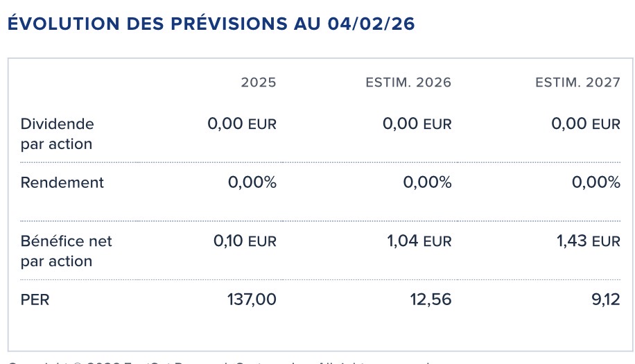Select the 2025 Rendement value 0,00%
This screenshot has width=635, height=364.
coord(252,182)
